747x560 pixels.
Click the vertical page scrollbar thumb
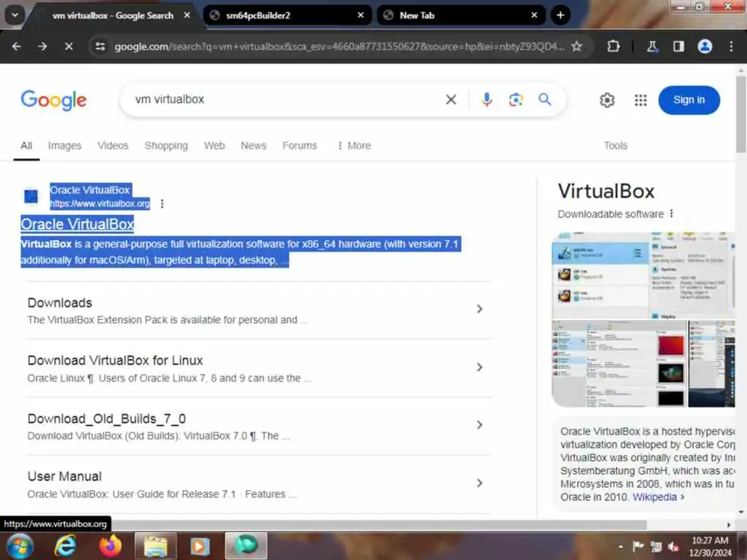coord(740,114)
